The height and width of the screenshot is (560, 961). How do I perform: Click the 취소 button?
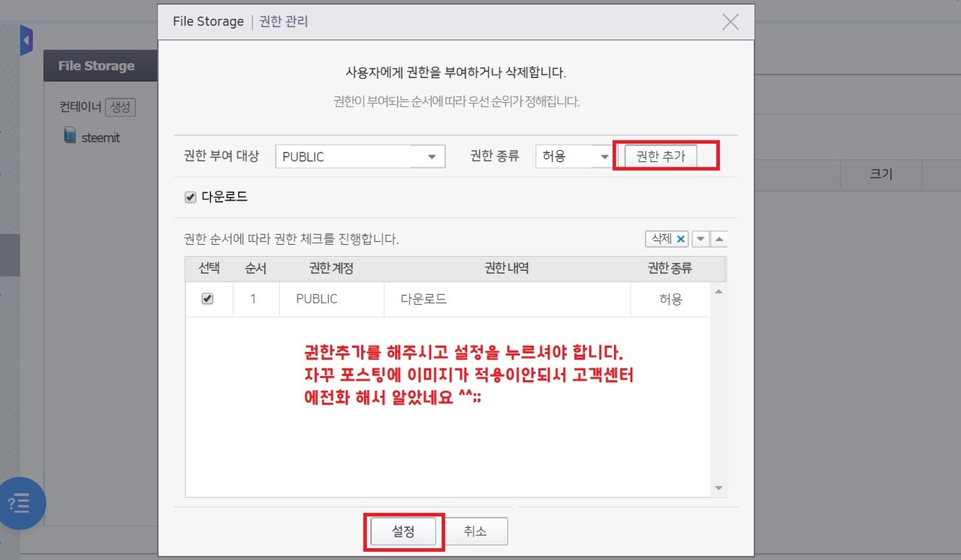tap(475, 531)
